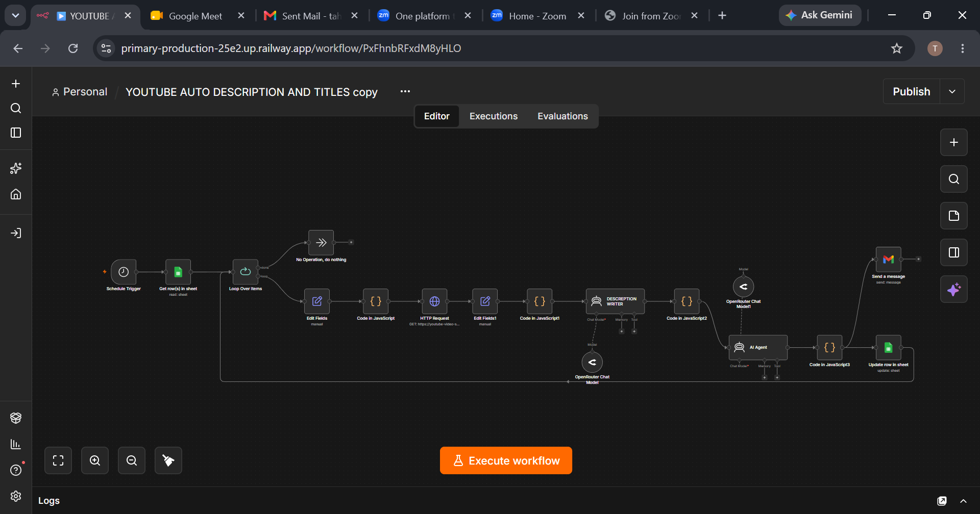
Task: Open the Code in JavaScript2 node
Action: coord(687,301)
